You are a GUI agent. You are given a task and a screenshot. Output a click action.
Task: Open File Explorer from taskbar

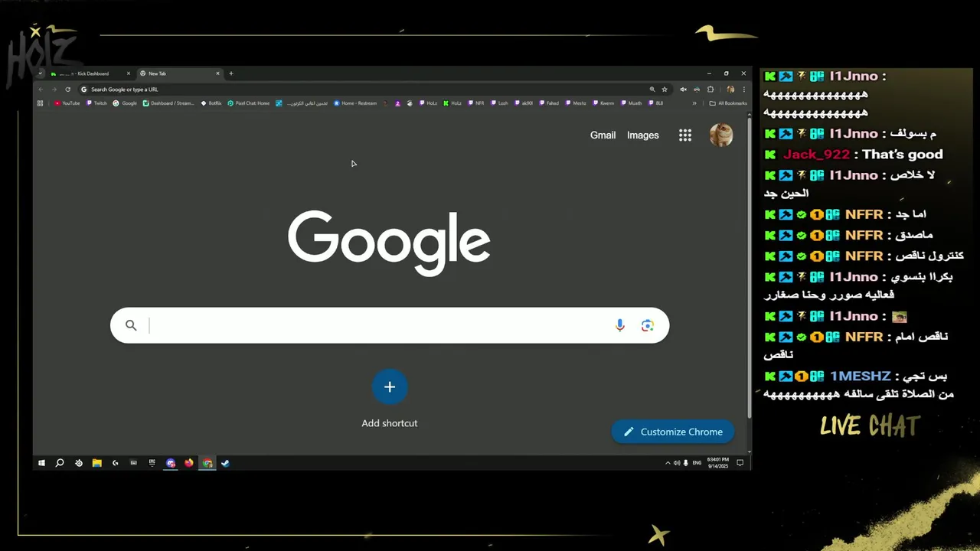click(97, 463)
